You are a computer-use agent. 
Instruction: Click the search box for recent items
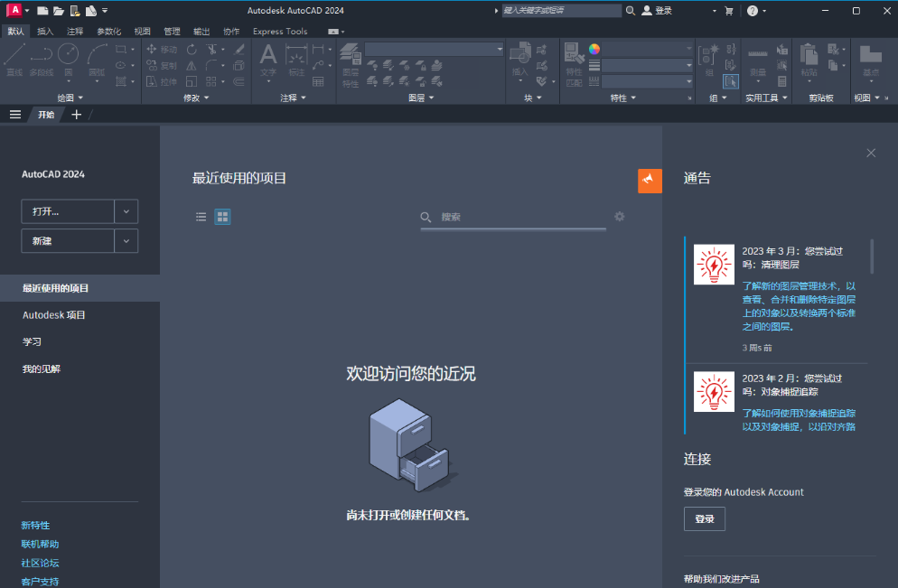513,217
